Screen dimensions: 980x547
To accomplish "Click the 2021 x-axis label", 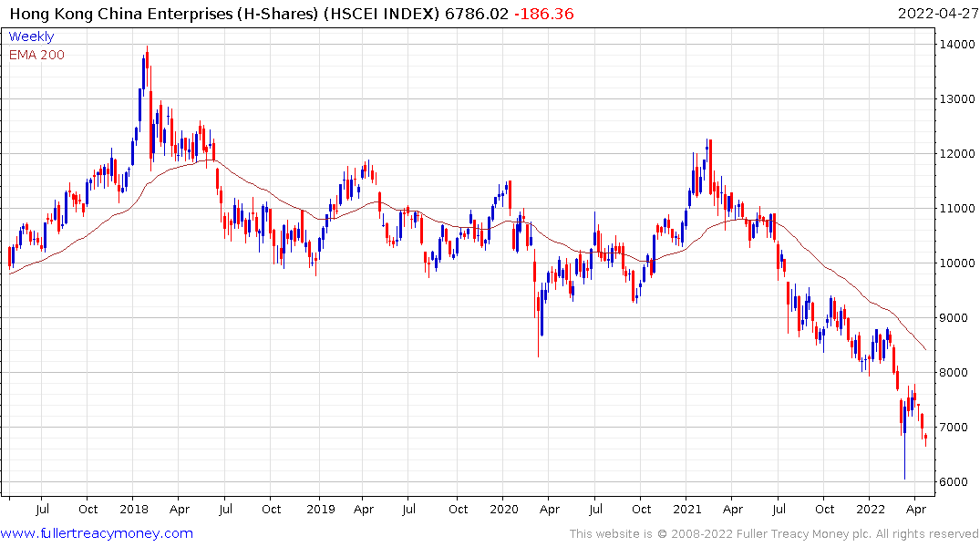I will click(x=686, y=509).
